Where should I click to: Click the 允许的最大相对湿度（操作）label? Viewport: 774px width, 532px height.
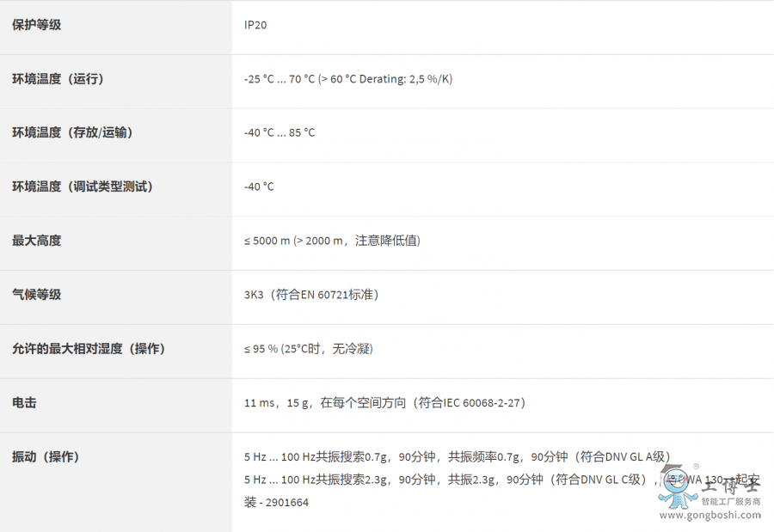[x=89, y=349]
